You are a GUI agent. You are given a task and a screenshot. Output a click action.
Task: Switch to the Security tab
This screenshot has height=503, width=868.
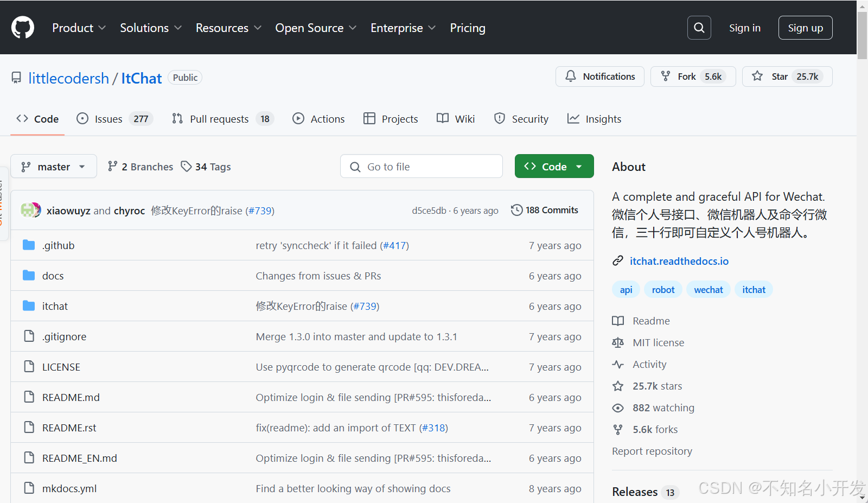click(x=521, y=119)
